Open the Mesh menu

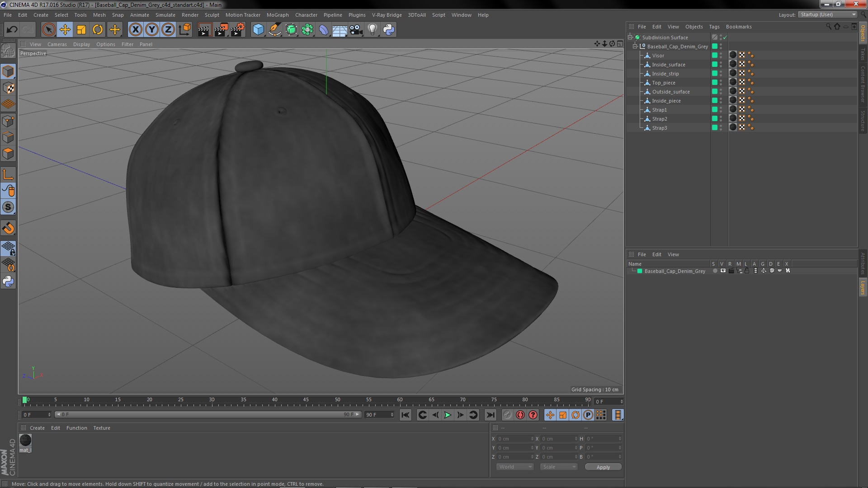[99, 15]
